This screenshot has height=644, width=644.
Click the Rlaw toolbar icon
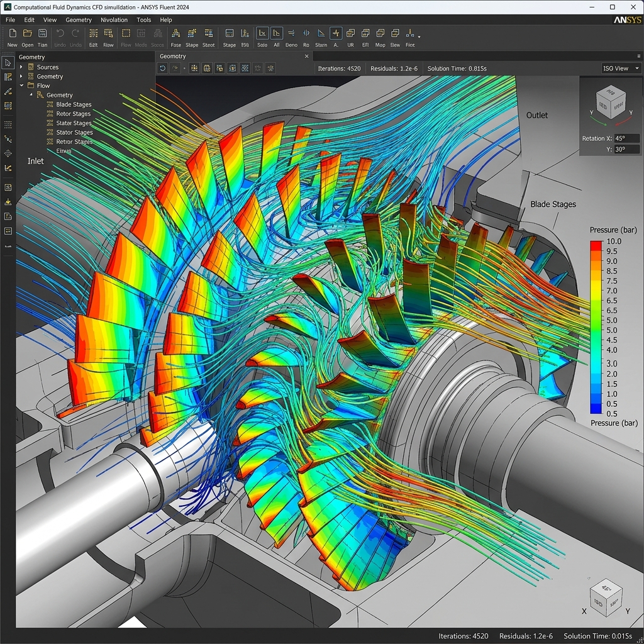coord(108,33)
